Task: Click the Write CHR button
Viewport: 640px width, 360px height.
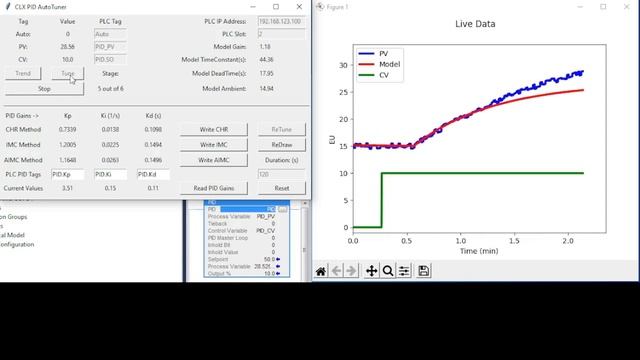Action: (x=213, y=129)
